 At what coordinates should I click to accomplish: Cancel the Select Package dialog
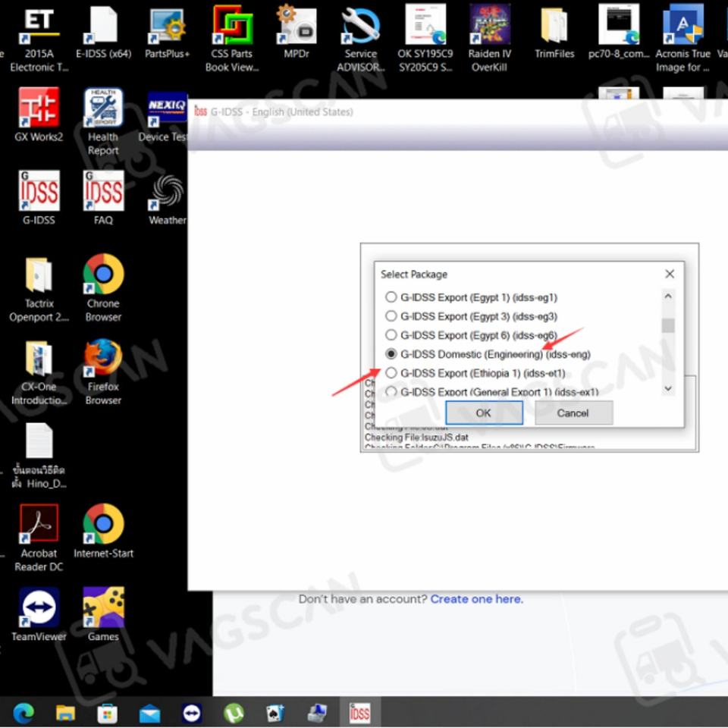[x=573, y=413]
